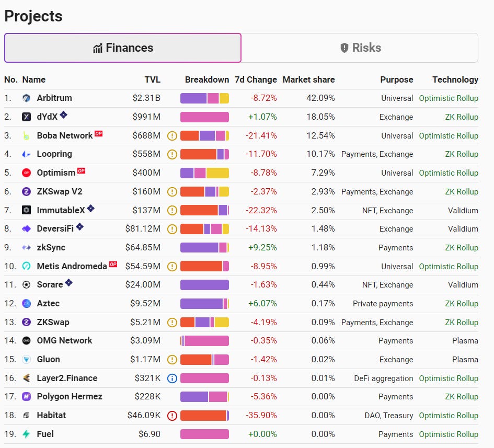This screenshot has width=494, height=448.
Task: Click the Fuel lightning bolt icon
Action: [x=27, y=434]
